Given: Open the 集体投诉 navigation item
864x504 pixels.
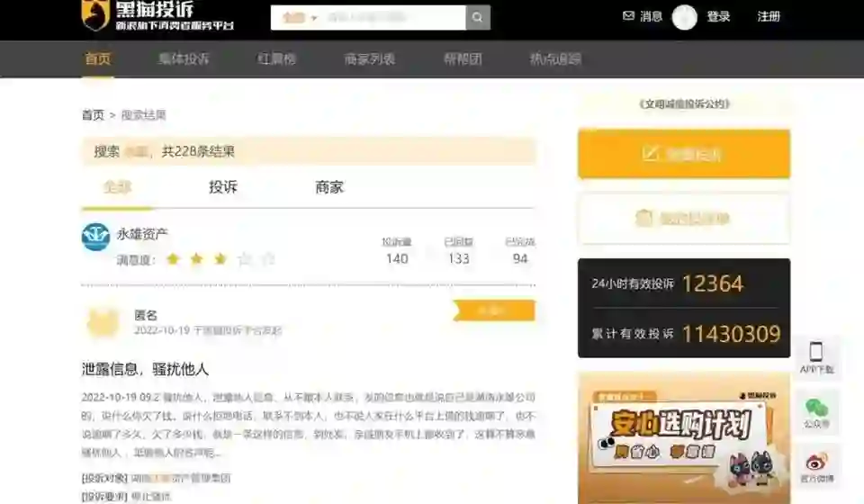Looking at the screenshot, I should click(x=184, y=58).
